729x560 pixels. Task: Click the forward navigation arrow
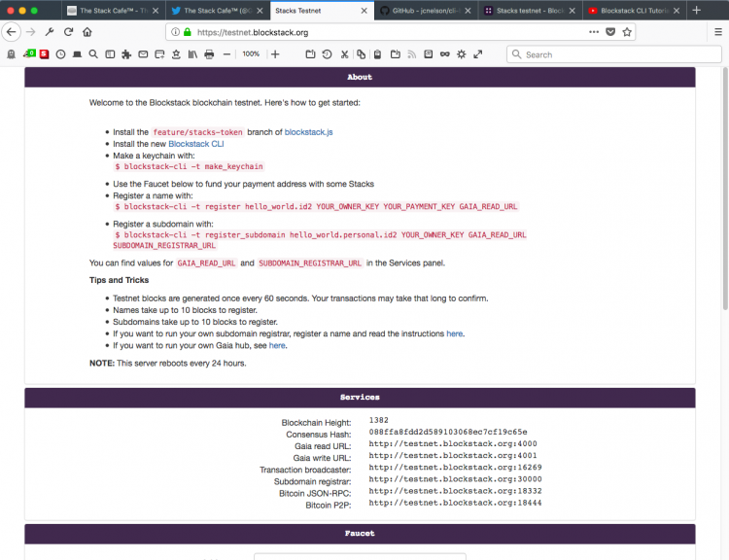[31, 32]
